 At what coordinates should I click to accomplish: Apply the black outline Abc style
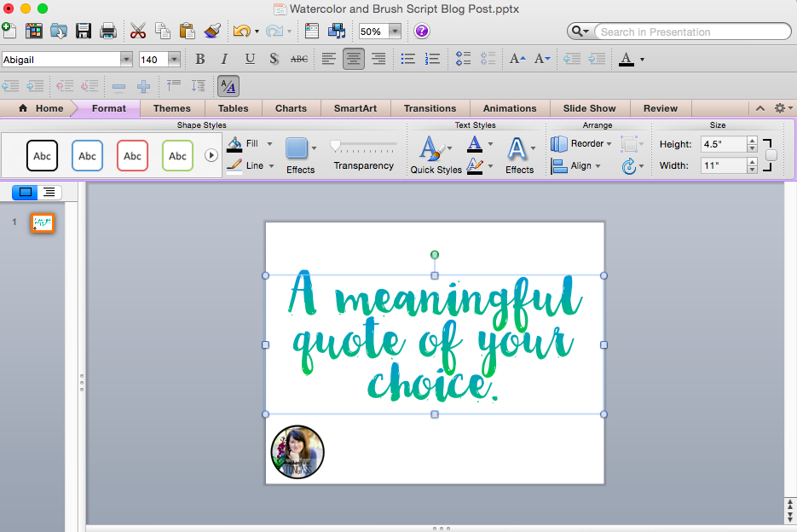pos(42,156)
